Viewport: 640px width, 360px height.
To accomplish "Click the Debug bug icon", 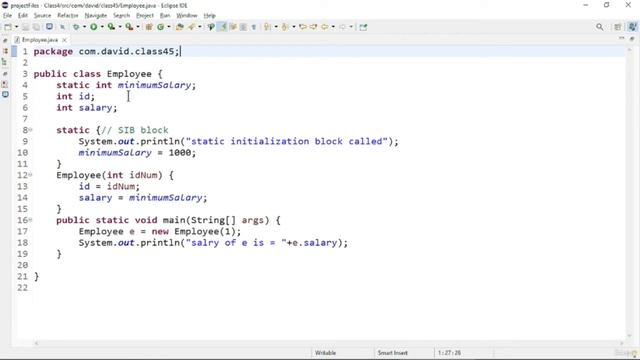I will coord(76,27).
